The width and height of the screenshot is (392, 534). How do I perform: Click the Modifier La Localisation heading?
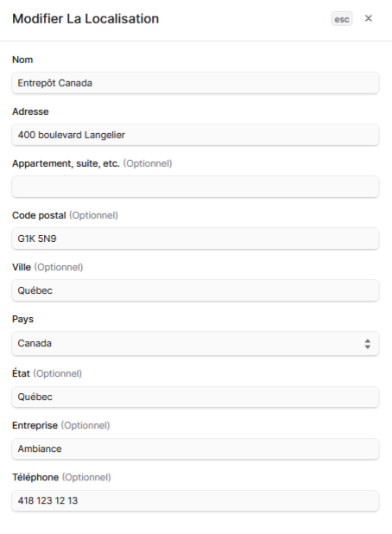[x=85, y=19]
